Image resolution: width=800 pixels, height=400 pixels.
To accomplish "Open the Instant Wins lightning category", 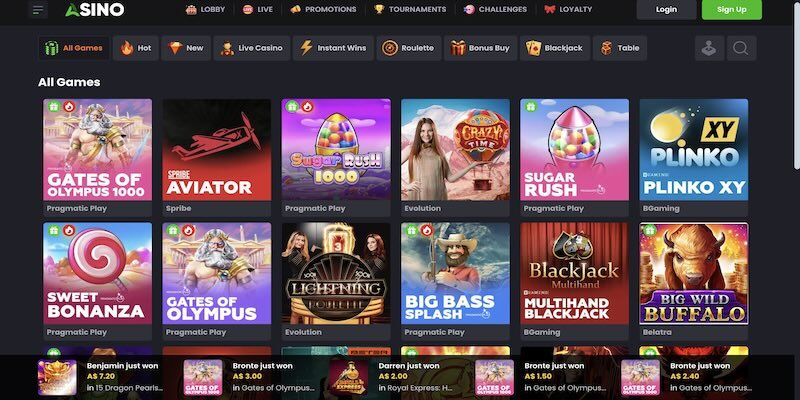I will pos(333,48).
